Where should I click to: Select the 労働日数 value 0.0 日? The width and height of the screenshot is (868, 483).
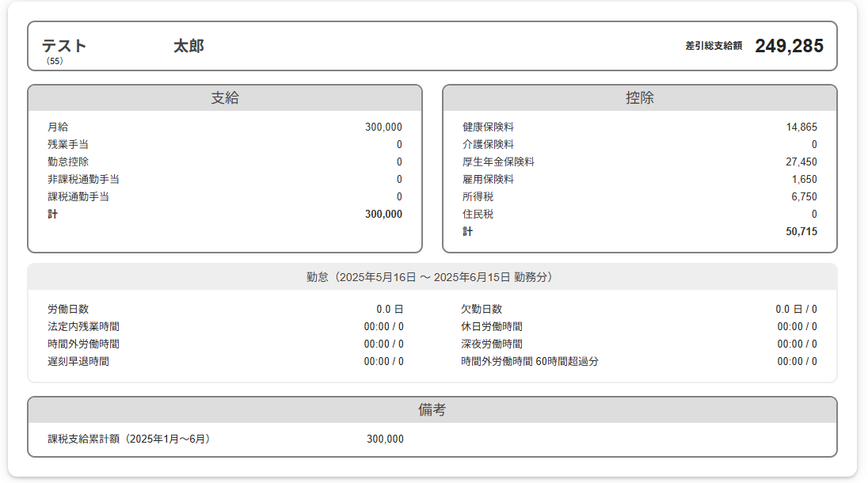click(x=390, y=310)
